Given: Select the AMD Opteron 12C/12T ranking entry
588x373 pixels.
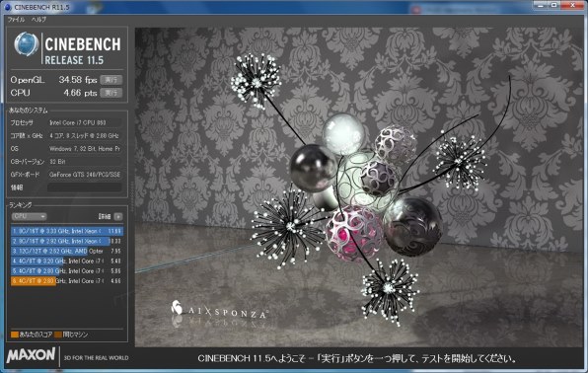Looking at the screenshot, I should 67,251.
